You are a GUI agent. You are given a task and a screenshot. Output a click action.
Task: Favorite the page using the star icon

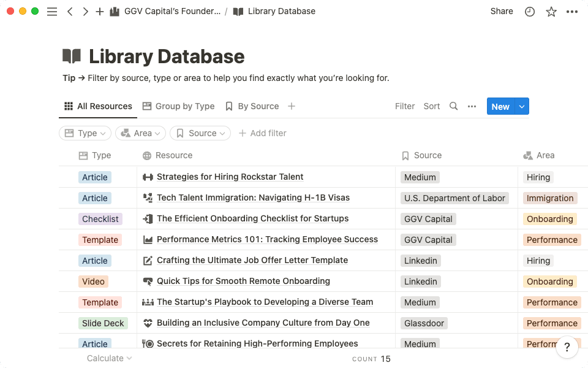click(x=551, y=11)
